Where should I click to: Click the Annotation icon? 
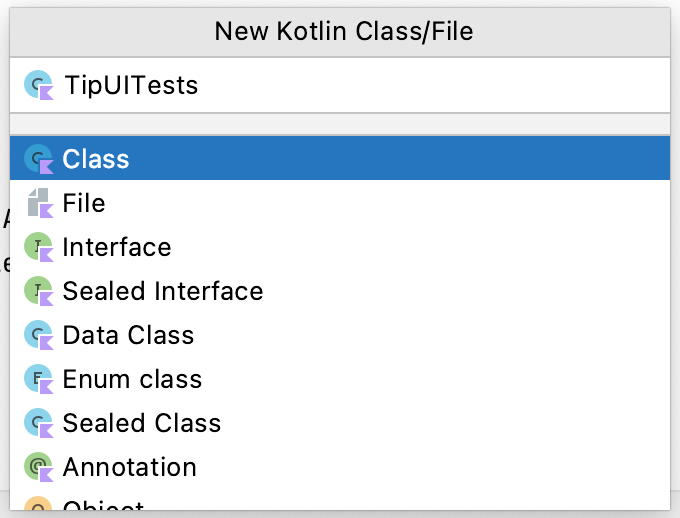click(38, 467)
